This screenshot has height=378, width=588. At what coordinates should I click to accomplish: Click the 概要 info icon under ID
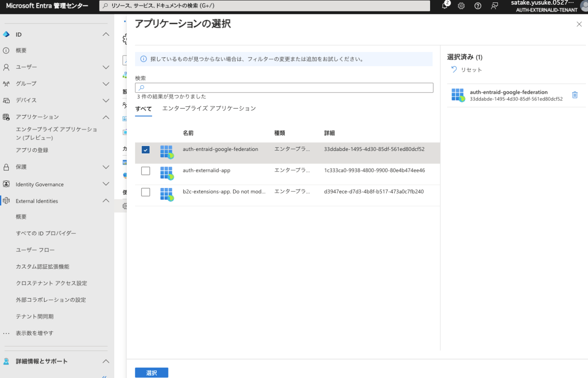6,50
